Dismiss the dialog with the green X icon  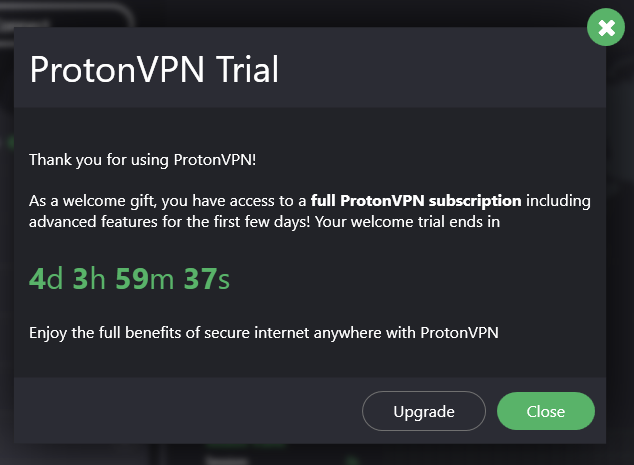tap(605, 27)
